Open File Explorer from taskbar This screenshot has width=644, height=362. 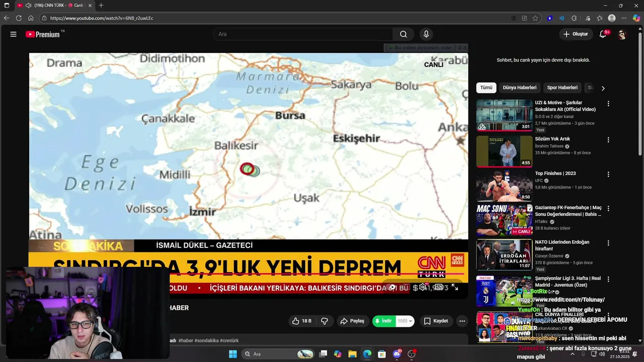(352, 354)
